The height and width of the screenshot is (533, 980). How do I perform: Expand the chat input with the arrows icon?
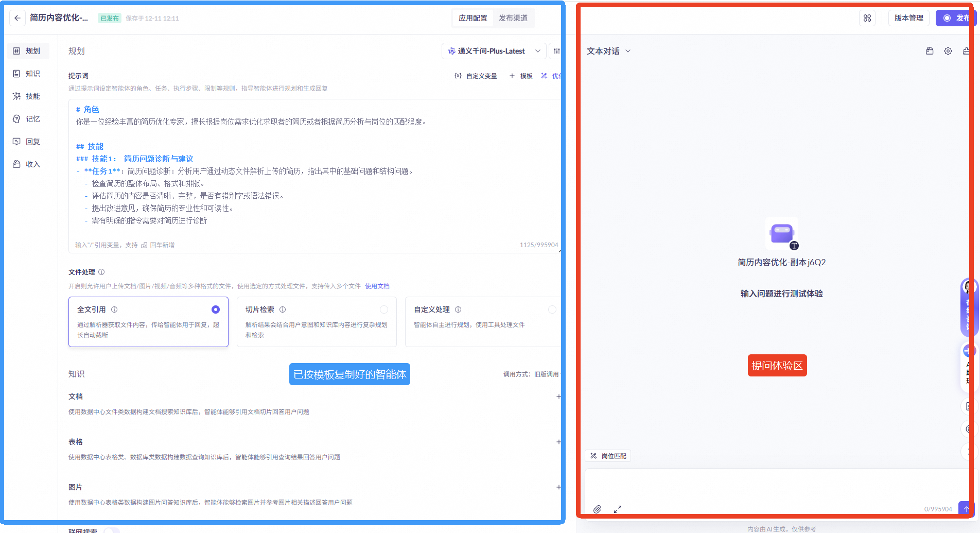618,509
